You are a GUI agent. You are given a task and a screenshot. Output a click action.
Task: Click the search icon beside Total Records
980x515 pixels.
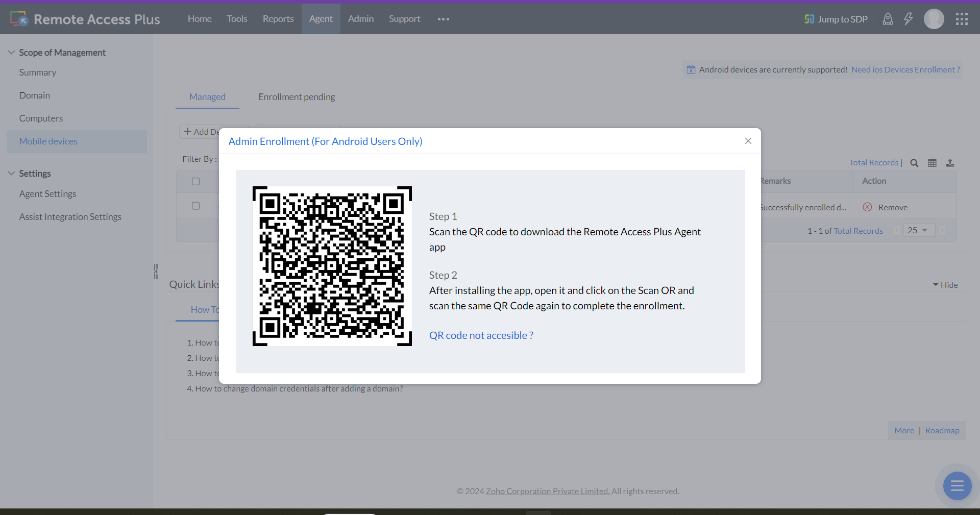(x=915, y=163)
